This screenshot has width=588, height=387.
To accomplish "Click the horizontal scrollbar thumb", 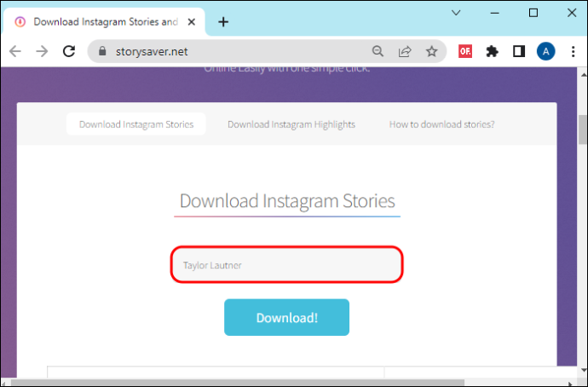I will 238,383.
